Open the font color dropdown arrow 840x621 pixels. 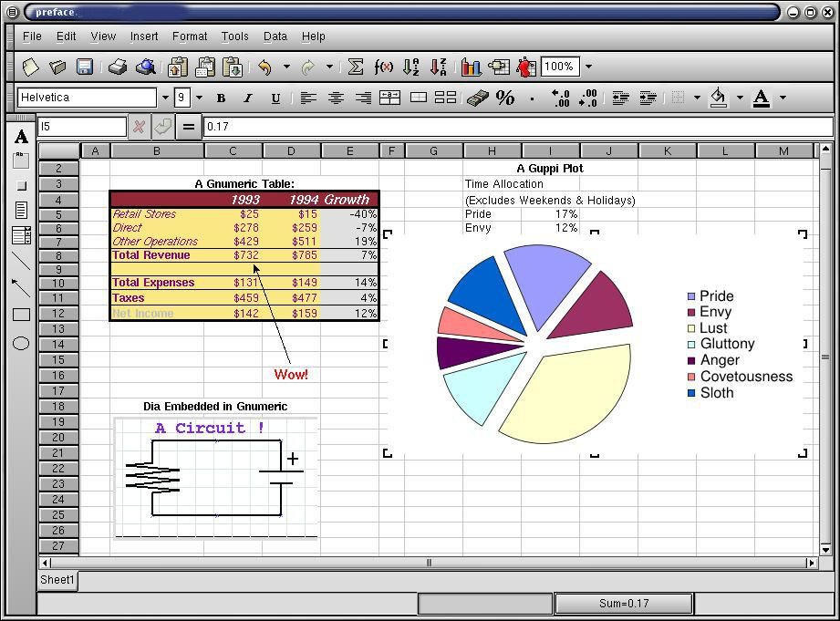pyautogui.click(x=783, y=98)
